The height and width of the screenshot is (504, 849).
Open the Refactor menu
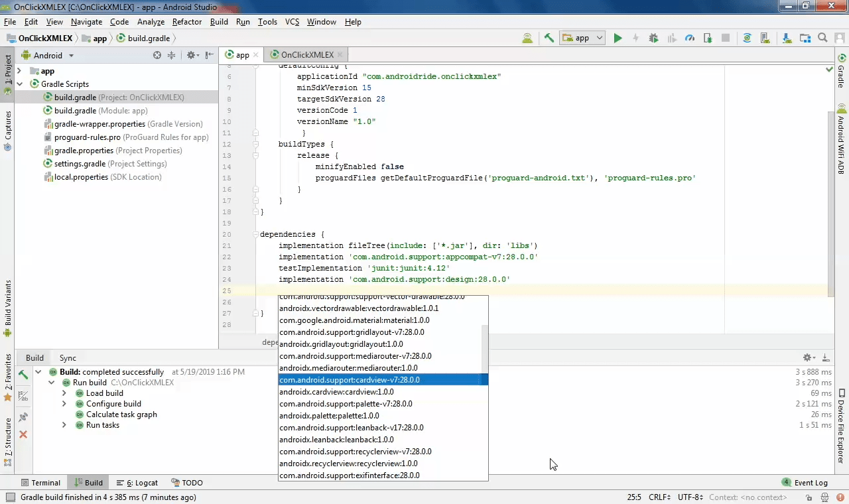click(187, 22)
